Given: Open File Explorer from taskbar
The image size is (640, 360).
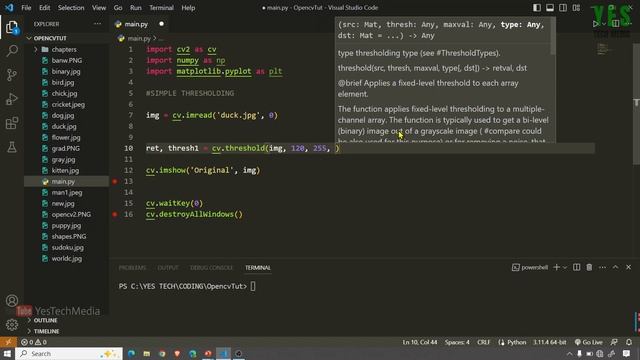Looking at the screenshot, I should [147, 353].
